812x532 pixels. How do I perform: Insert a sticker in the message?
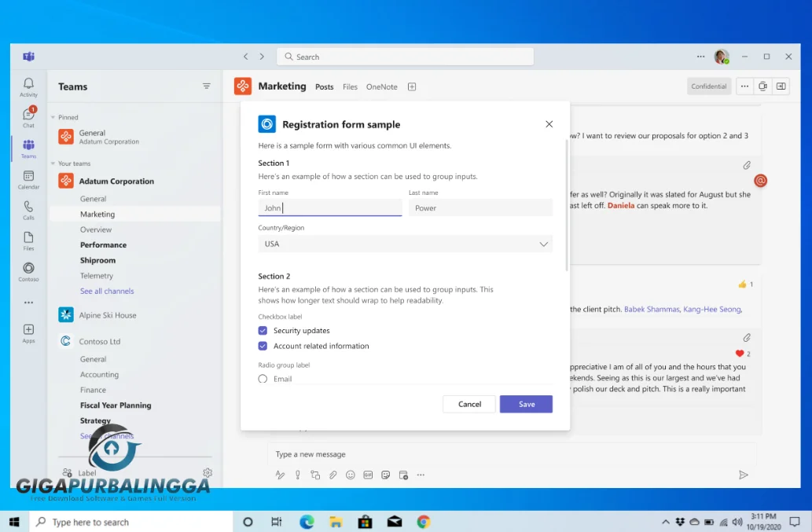click(x=386, y=475)
